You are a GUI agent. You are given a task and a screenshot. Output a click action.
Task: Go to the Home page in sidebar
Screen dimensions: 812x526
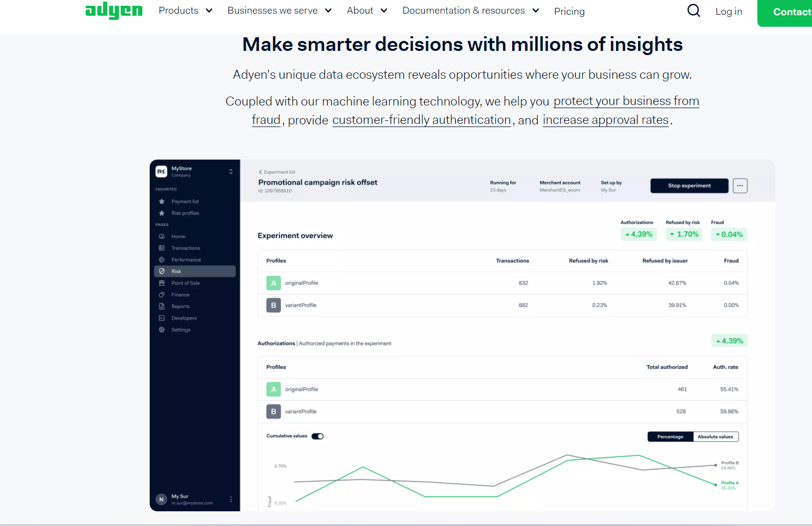178,237
